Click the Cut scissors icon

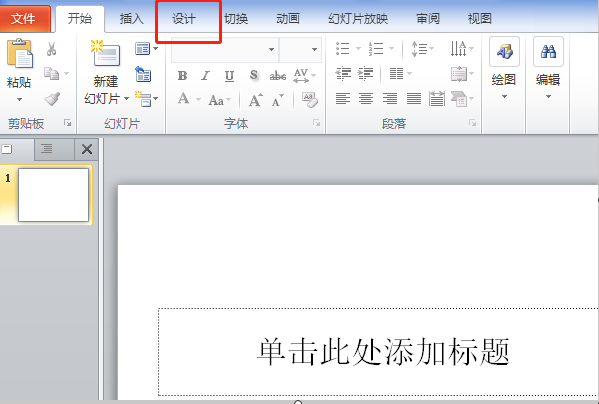[x=52, y=49]
